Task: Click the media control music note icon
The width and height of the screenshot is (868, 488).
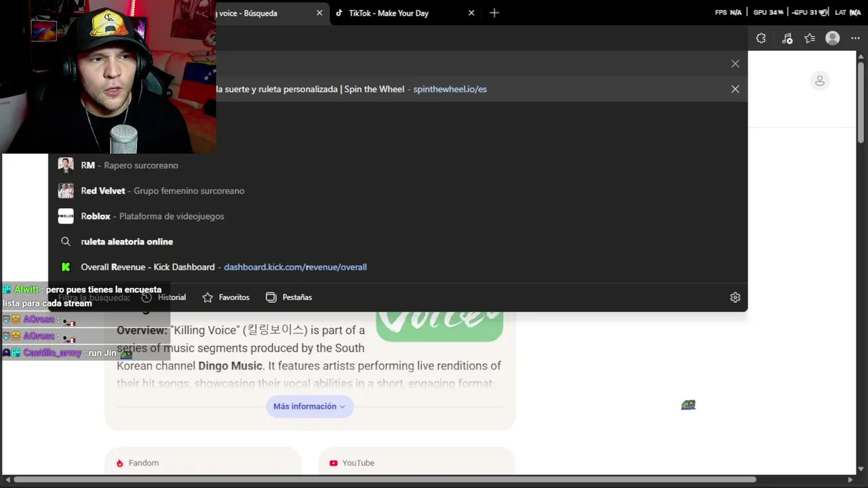Action: pos(787,39)
